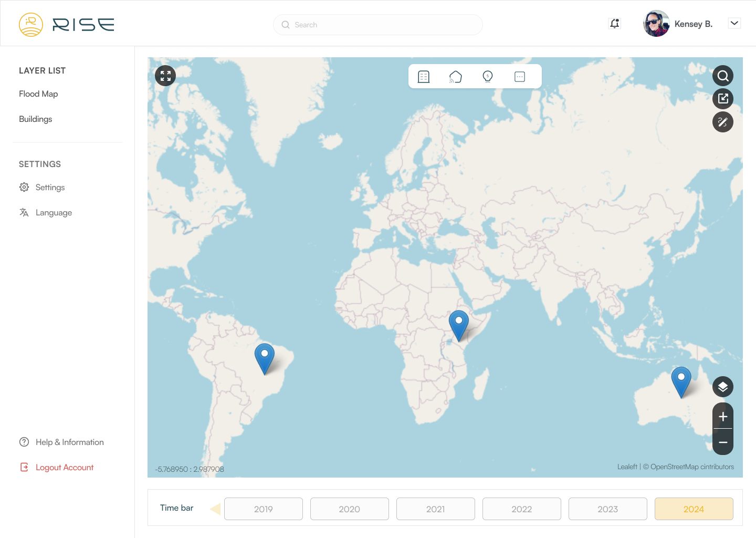The image size is (756, 538).
Task: Click the lightbulb energy icon
Action: coord(488,77)
